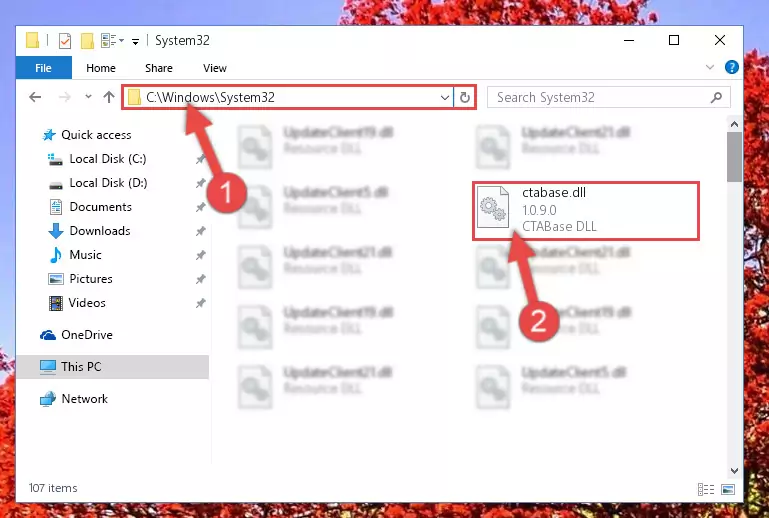Select the ctabase.dll file name
This screenshot has height=518, width=769.
click(x=554, y=193)
